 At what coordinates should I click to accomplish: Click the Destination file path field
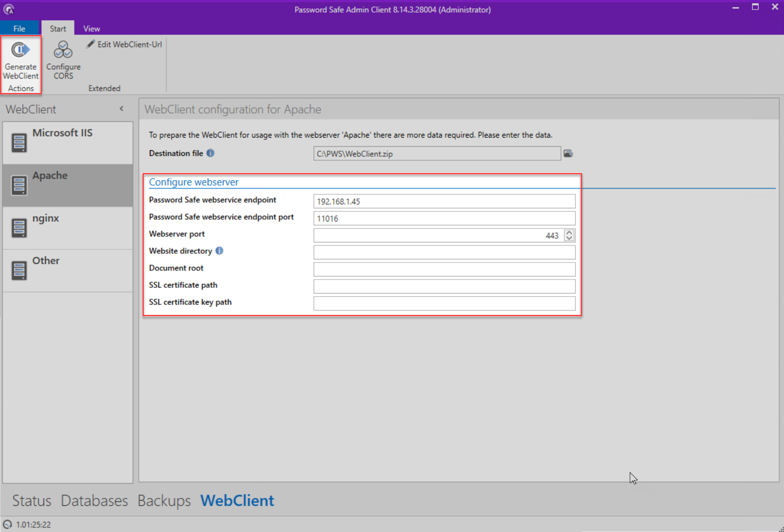point(437,154)
